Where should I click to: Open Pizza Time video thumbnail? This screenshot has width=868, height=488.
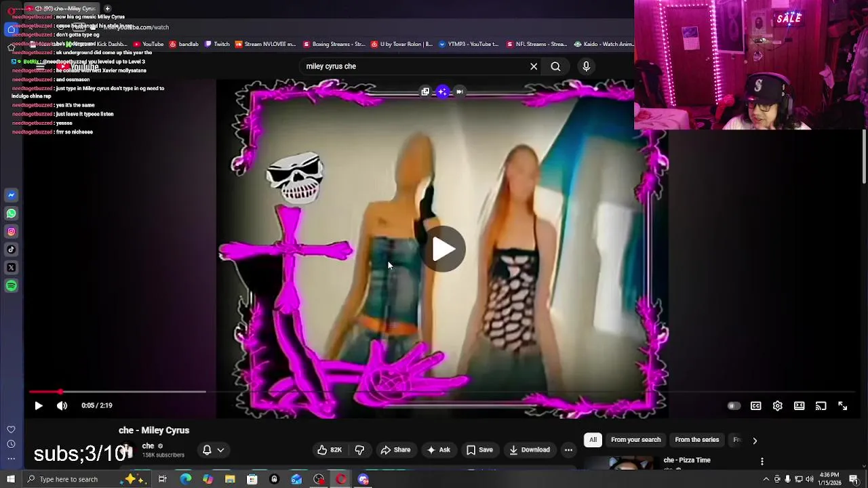click(620, 464)
